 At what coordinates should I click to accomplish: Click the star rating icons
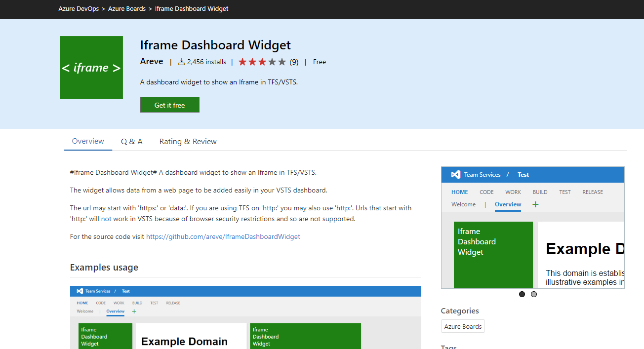pos(262,62)
